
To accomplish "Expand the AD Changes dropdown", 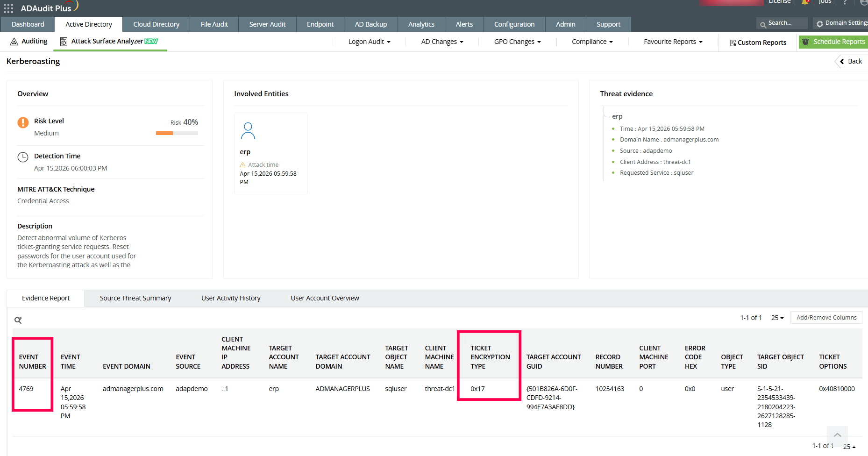I will click(x=442, y=42).
